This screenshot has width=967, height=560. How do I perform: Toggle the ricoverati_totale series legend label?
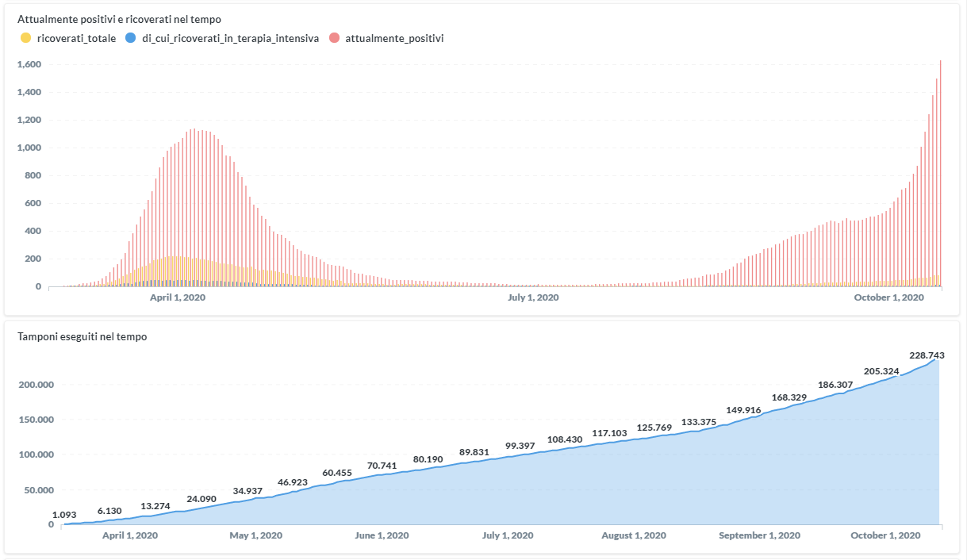(76, 38)
